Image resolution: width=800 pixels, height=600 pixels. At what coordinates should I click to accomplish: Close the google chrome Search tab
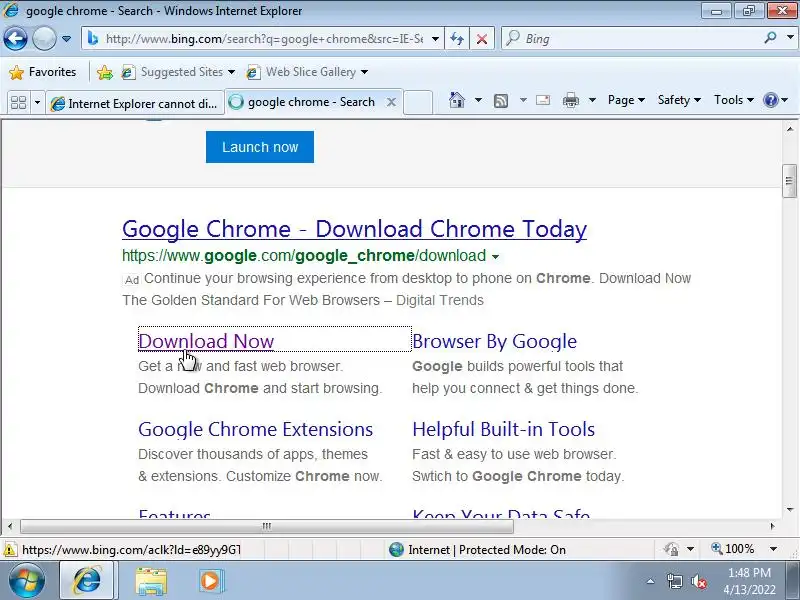click(391, 102)
